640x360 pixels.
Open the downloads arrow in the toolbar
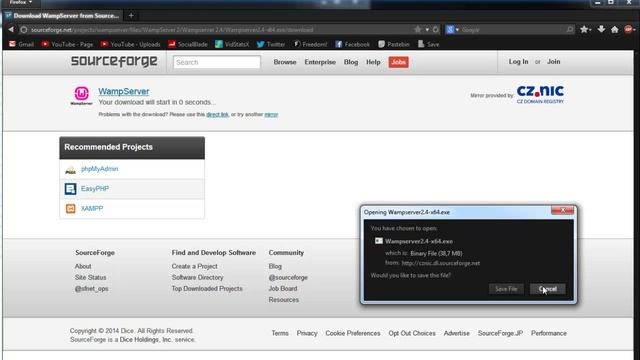coord(601,29)
